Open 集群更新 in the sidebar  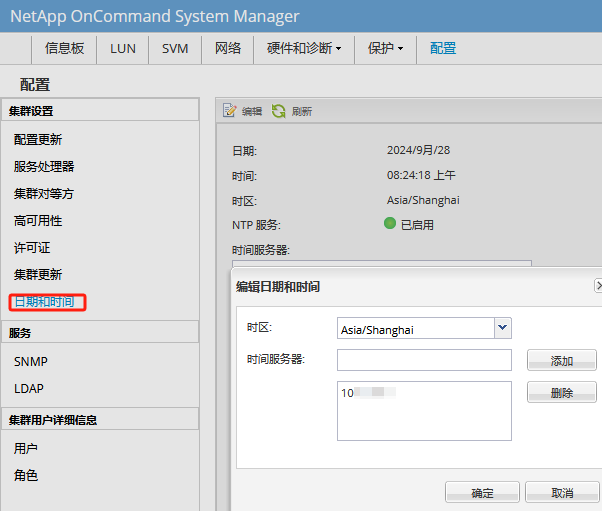pos(38,275)
